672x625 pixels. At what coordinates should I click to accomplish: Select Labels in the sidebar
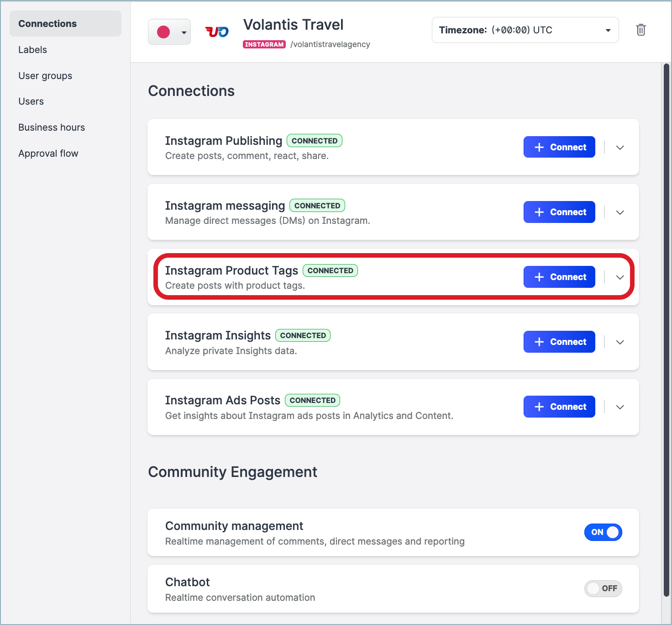[32, 50]
